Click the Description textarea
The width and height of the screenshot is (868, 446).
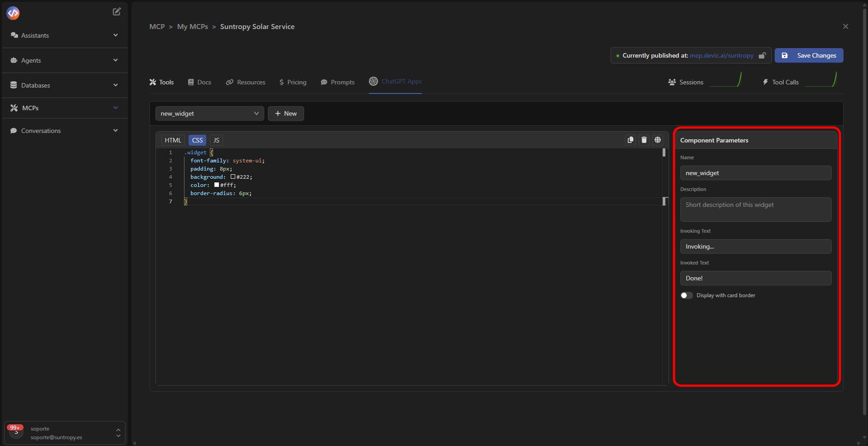click(x=756, y=210)
